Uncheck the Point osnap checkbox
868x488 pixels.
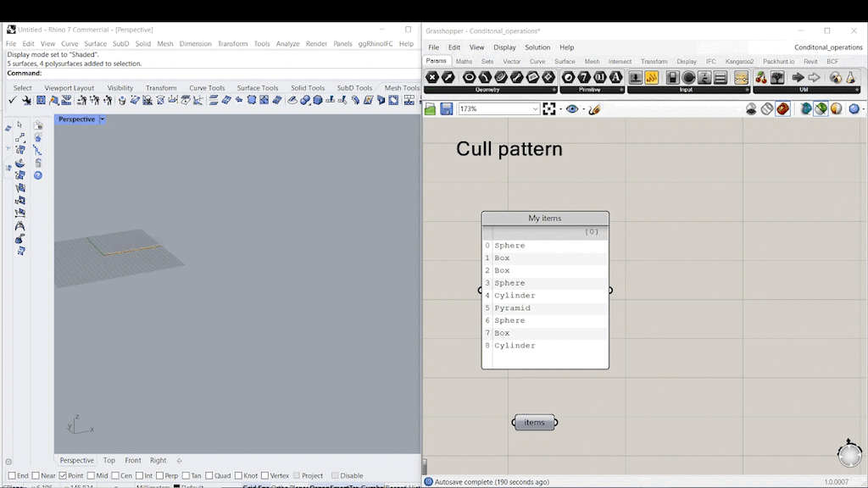pos(63,476)
